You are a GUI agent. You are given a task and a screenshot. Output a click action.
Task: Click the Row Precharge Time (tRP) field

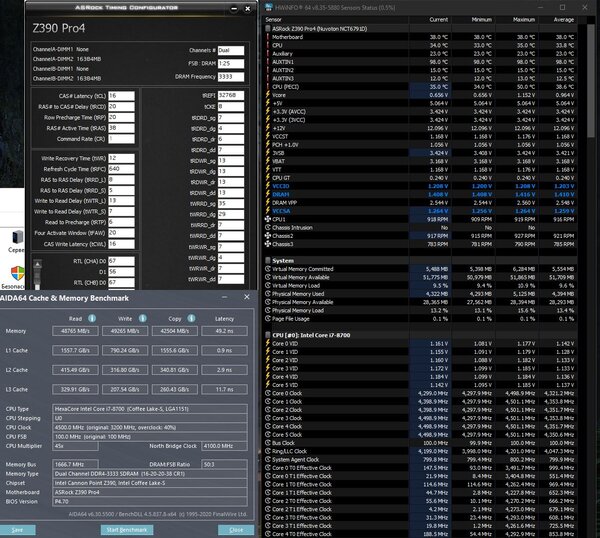[x=121, y=117]
